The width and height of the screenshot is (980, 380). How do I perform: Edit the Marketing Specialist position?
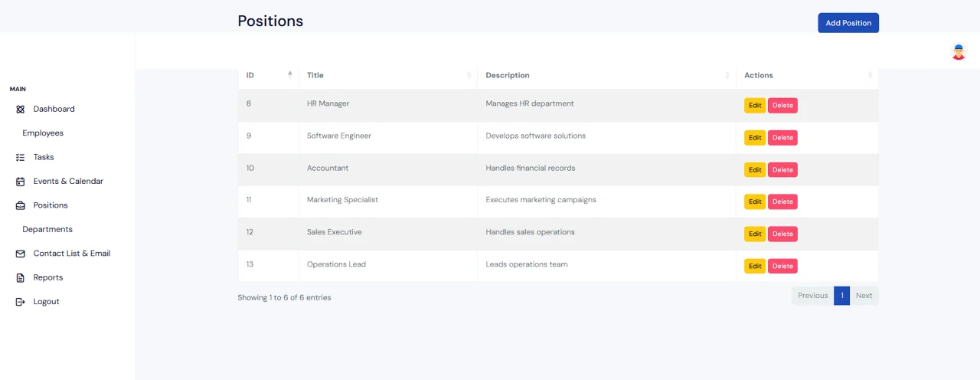pos(755,202)
